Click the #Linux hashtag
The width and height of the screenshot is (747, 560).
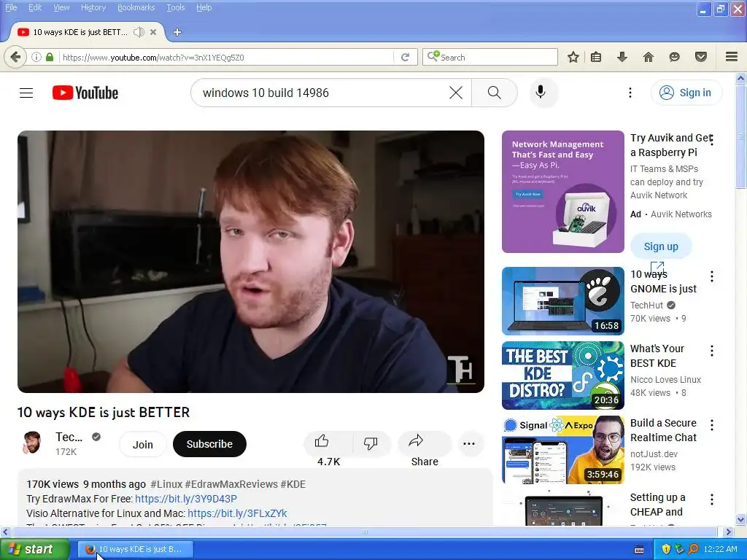[x=166, y=484]
